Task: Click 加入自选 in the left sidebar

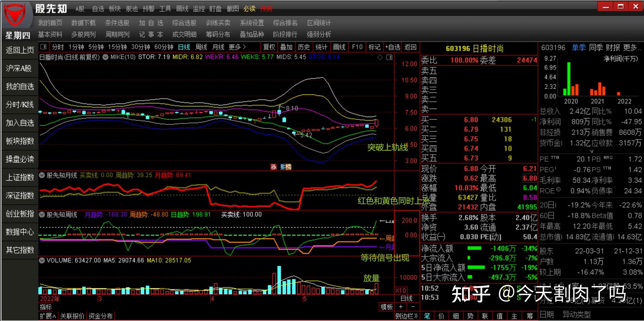Action: 19,123
